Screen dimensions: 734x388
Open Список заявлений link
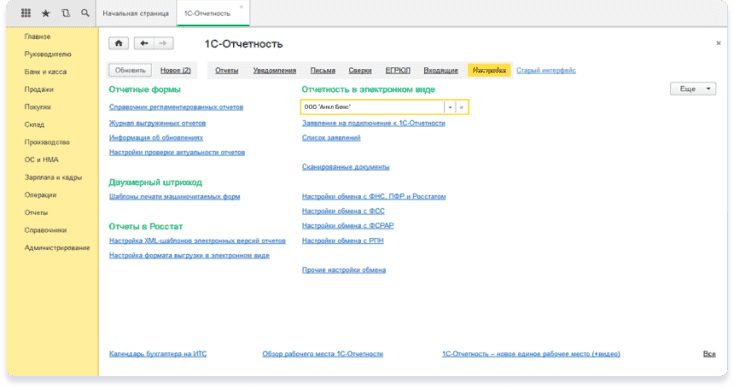click(331, 138)
